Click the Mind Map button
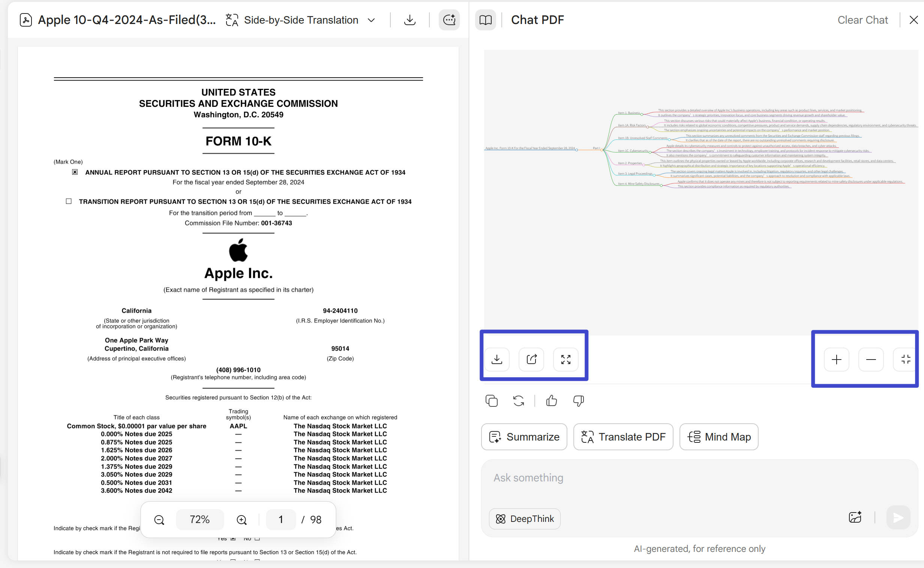This screenshot has height=568, width=924. [x=719, y=437]
